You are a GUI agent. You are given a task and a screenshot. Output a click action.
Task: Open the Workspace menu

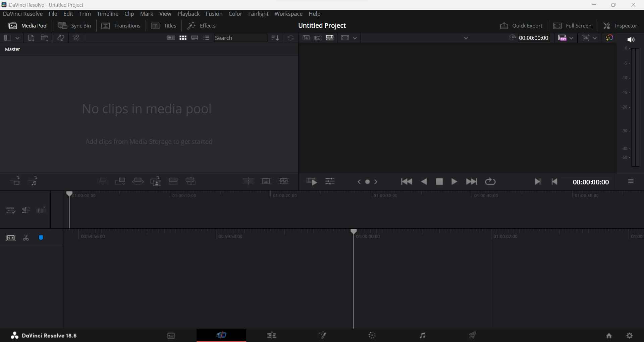click(x=288, y=14)
